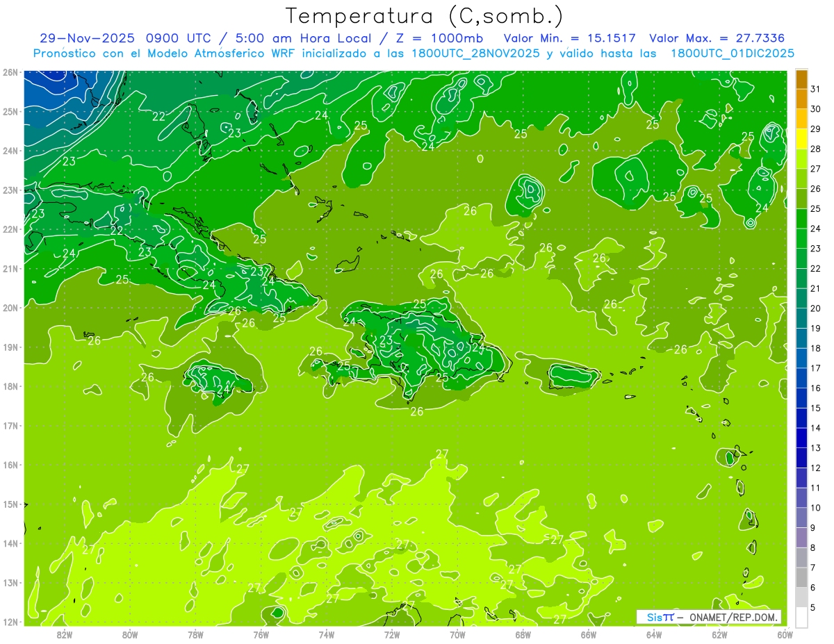Click the legend value label '11'
The height and width of the screenshot is (644, 834).
(816, 488)
